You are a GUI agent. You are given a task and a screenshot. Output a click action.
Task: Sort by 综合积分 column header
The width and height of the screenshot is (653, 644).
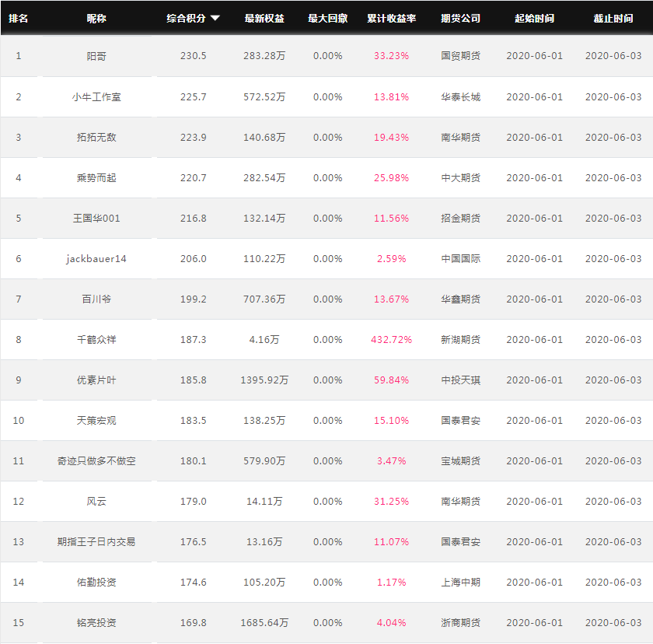click(x=186, y=19)
